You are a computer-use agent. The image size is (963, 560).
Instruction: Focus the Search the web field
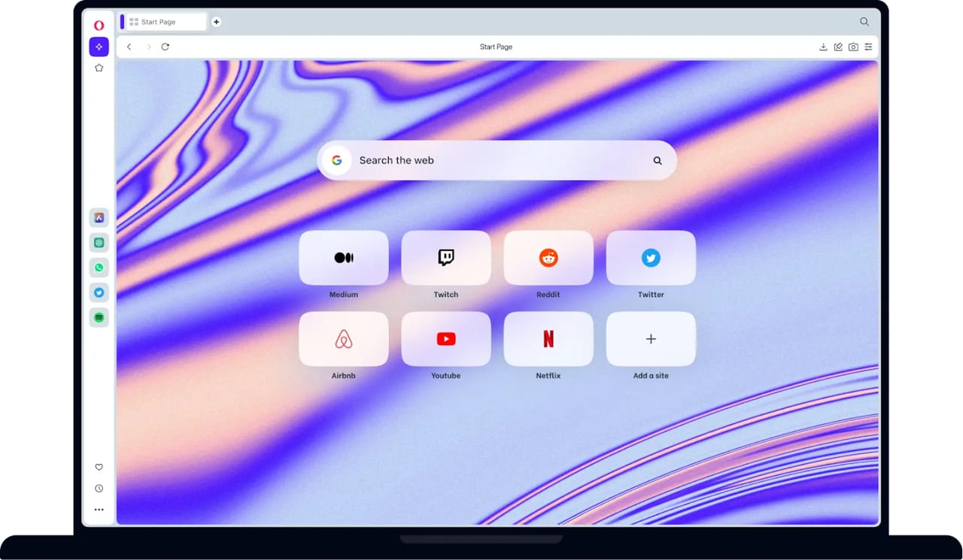tap(497, 160)
